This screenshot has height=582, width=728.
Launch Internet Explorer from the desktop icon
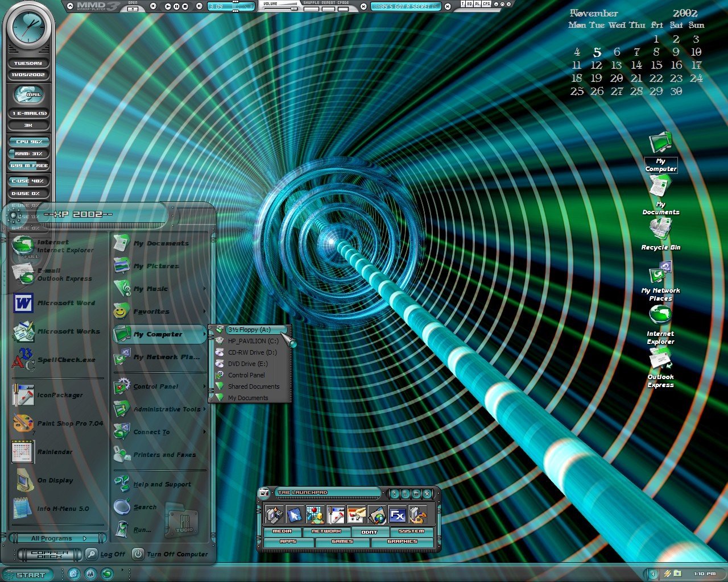point(660,325)
